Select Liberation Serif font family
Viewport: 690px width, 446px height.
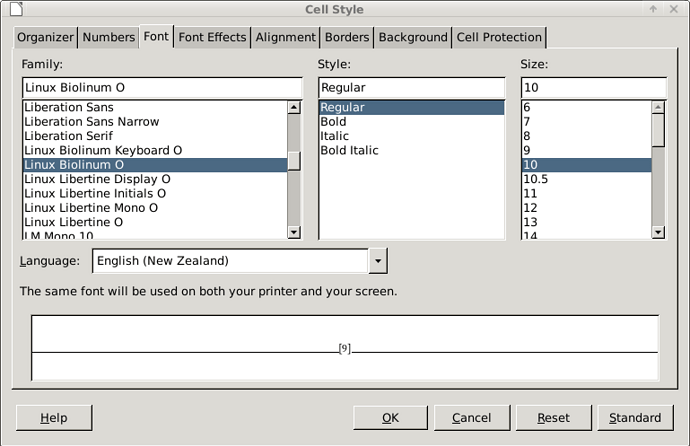[68, 136]
